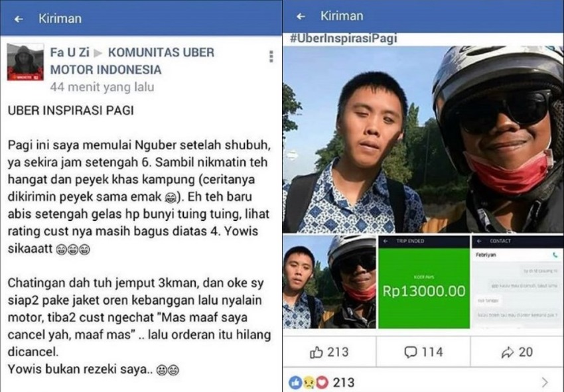Viewport: 564px width, 392px height.
Task: Open the #UberInspirasiPagi hashtag
Action: pos(344,38)
